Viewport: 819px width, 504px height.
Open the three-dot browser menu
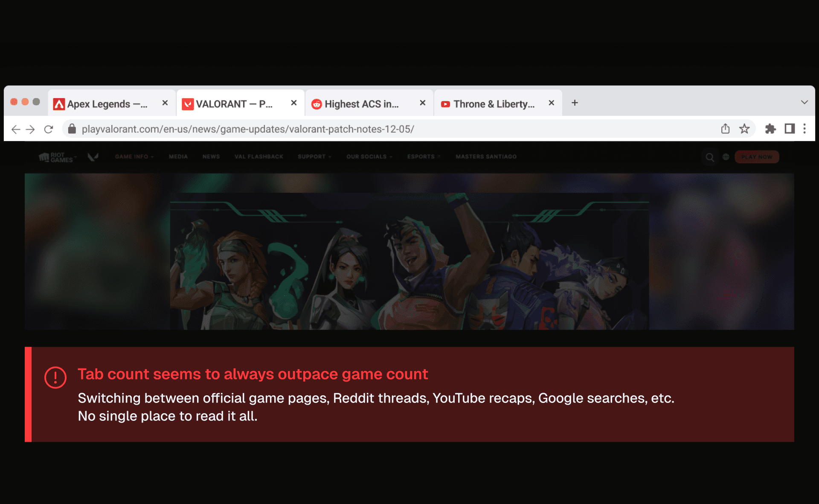pos(804,129)
